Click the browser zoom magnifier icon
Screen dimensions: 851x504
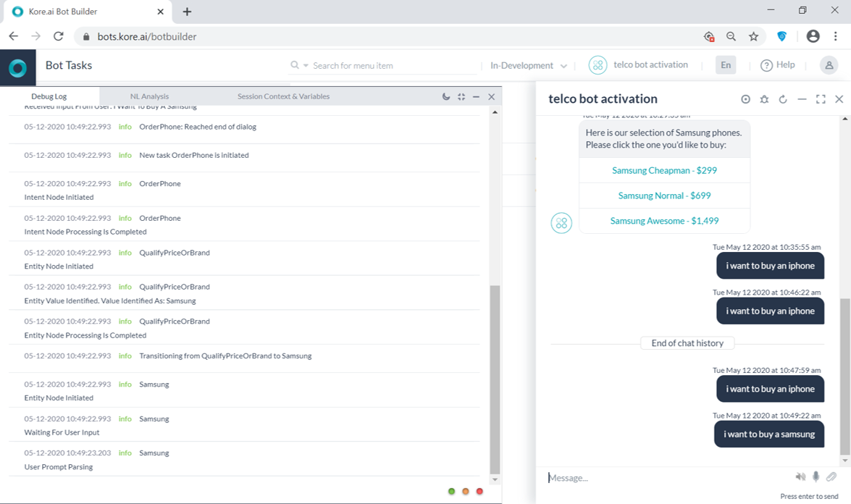point(731,36)
